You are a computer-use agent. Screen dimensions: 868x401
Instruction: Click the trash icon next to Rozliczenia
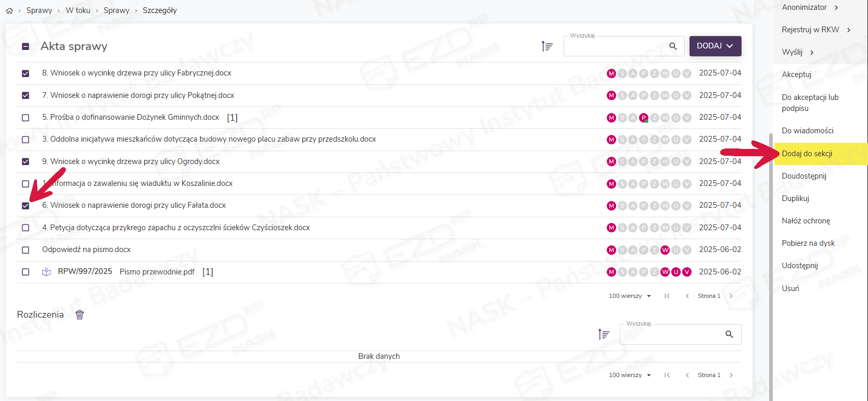click(80, 315)
